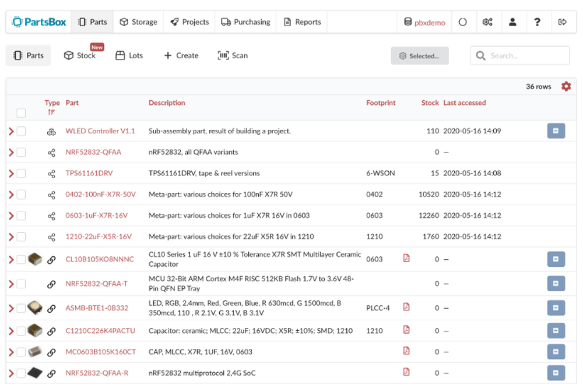
Task: Click the user account icon
Action: [x=513, y=22]
